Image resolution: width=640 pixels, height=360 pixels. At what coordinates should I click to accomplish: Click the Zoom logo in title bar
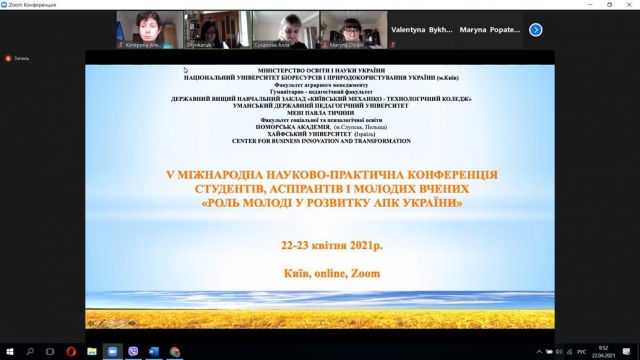point(4,4)
